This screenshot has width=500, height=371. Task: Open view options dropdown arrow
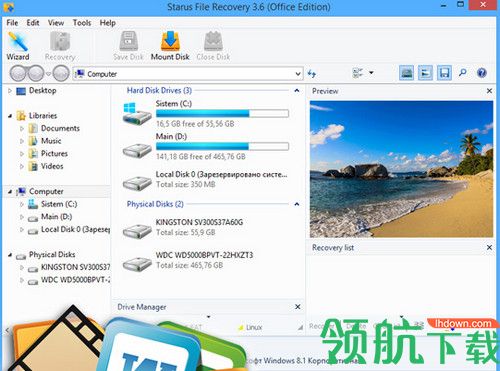(371, 73)
